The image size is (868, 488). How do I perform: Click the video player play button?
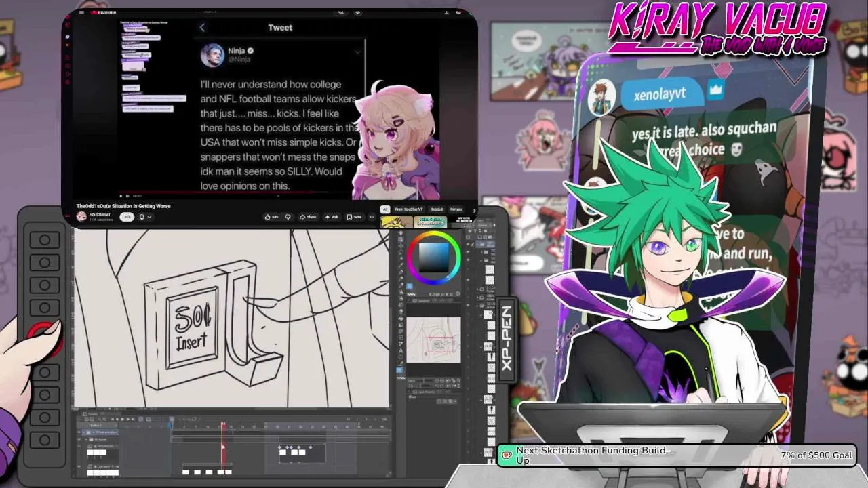click(x=121, y=197)
